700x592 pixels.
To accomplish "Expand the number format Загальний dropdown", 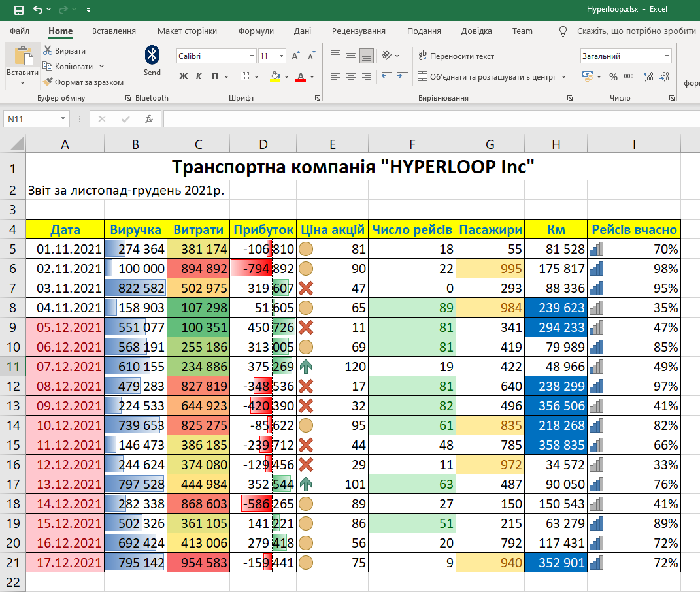I will click(667, 56).
